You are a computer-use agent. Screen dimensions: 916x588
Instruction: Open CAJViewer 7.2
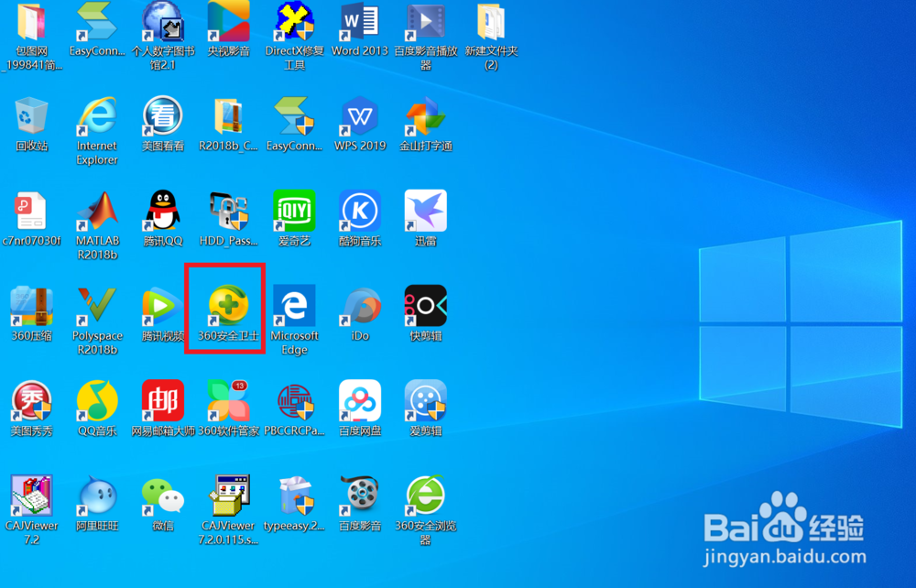pyautogui.click(x=31, y=499)
